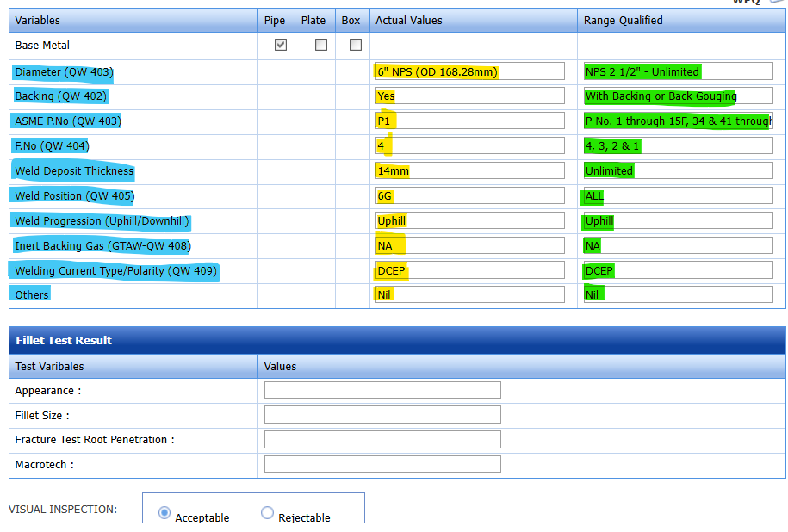Select Fracture Test Root Penetration field

coord(382,440)
